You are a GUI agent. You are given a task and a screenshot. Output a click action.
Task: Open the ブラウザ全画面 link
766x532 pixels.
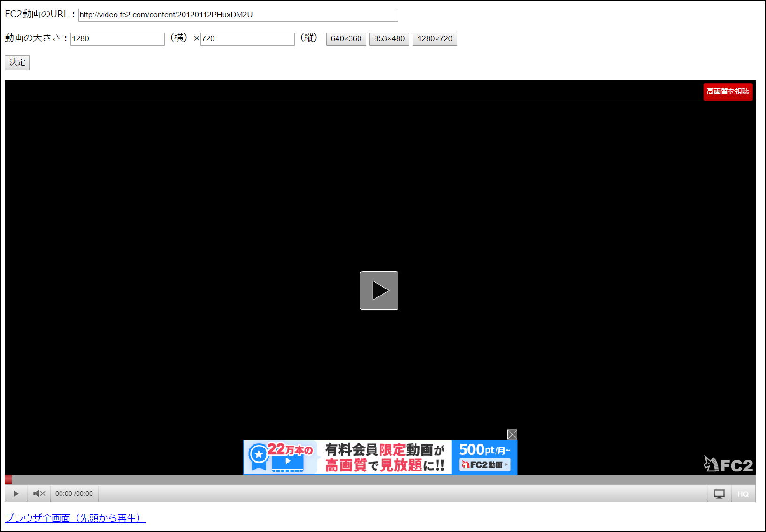click(75, 518)
